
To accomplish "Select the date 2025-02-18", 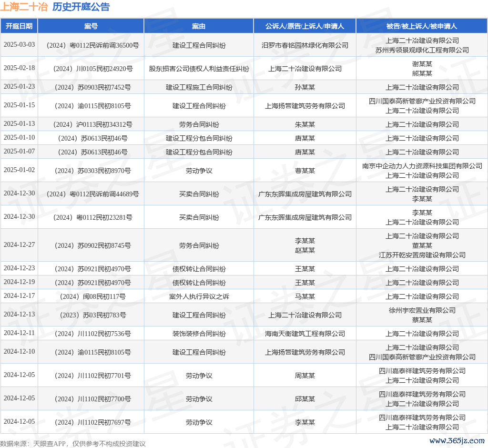I will coord(19,68).
